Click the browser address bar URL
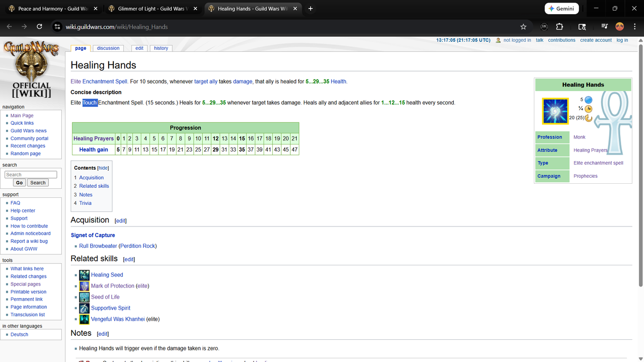Image resolution: width=644 pixels, height=362 pixels. click(117, 27)
